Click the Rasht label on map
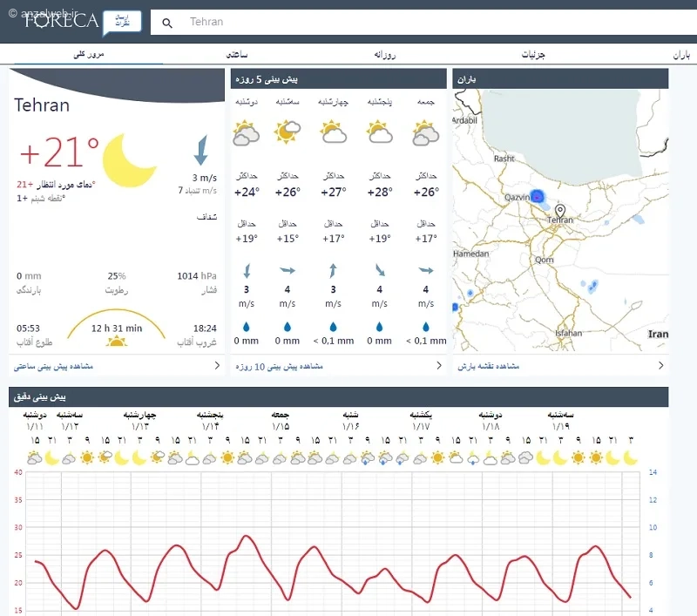The image size is (697, 616). (x=504, y=159)
